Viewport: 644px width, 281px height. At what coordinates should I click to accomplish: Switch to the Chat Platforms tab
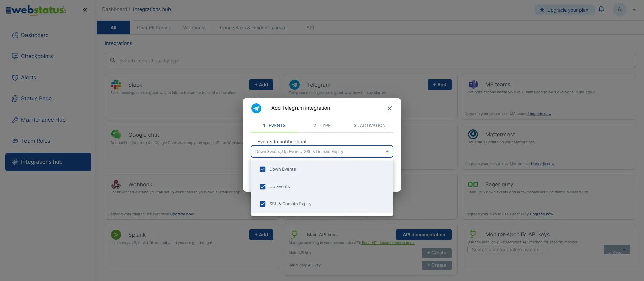click(153, 28)
